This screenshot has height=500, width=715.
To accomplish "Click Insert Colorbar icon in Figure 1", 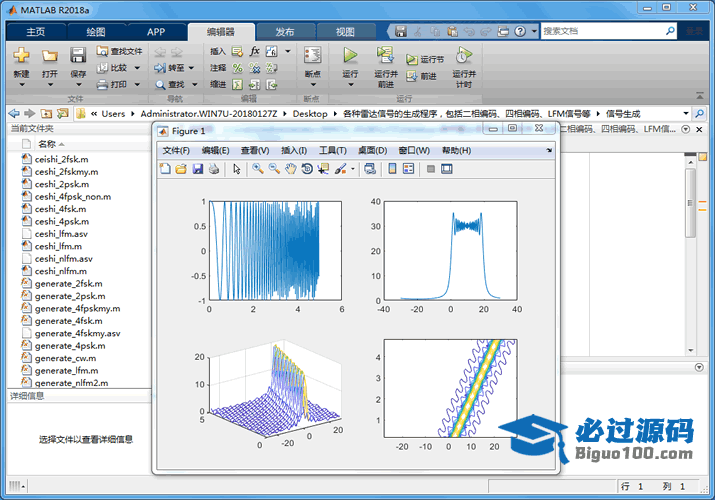I will click(x=392, y=169).
